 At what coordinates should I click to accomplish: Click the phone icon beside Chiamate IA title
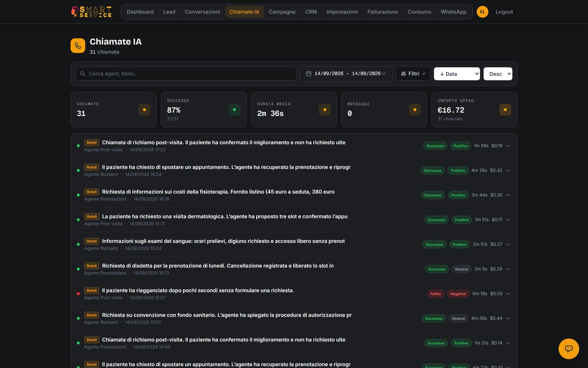click(x=78, y=46)
